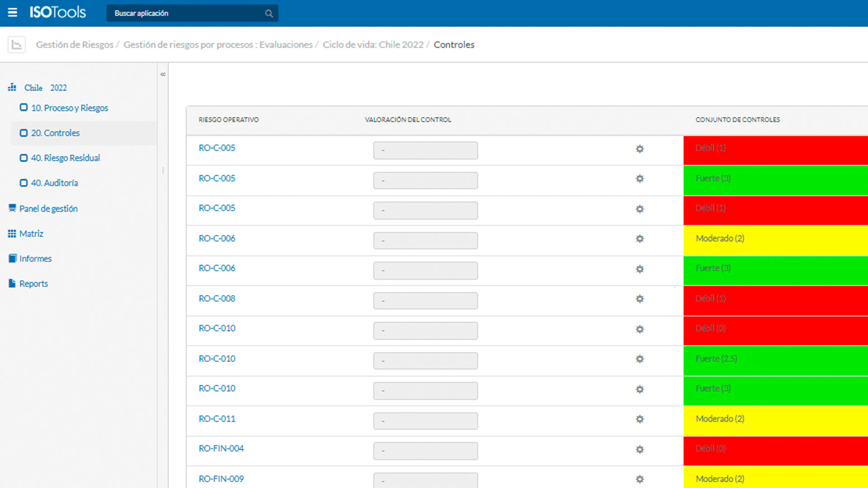Image resolution: width=868 pixels, height=488 pixels.
Task: Toggle the 40. Auditoría checkbox icon
Action: coord(24,183)
